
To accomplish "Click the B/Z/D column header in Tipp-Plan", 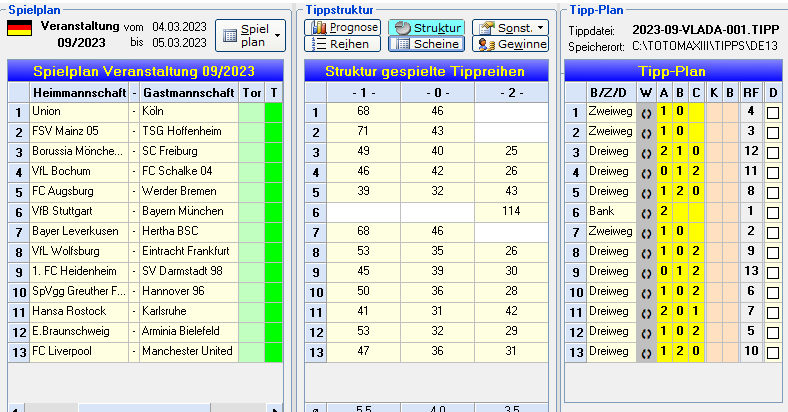I will (x=612, y=93).
